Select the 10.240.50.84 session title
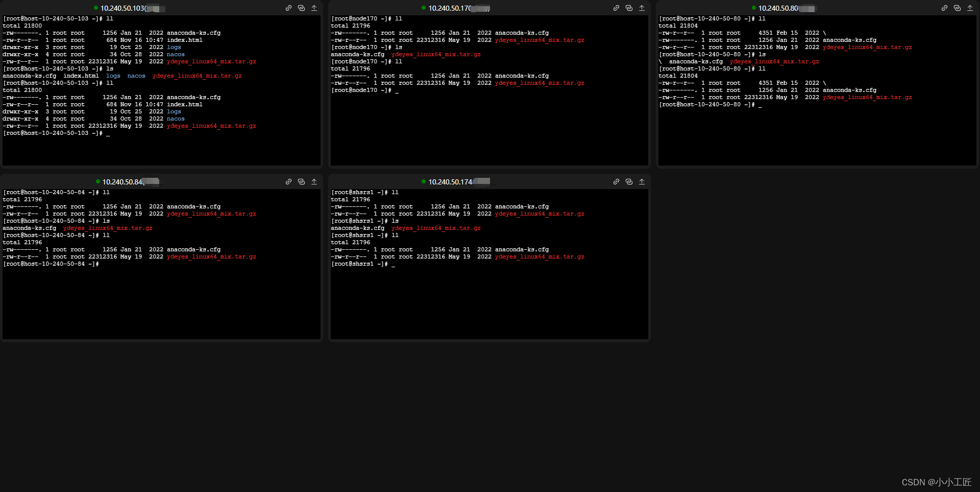 [x=122, y=182]
